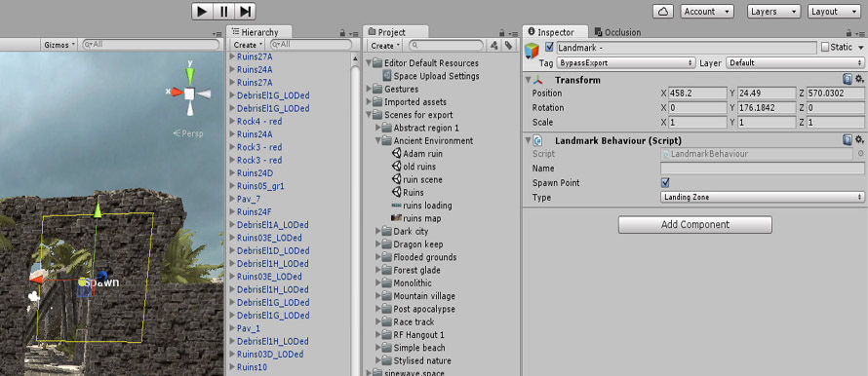
Task: Expand the Gestures folder
Action: (370, 89)
